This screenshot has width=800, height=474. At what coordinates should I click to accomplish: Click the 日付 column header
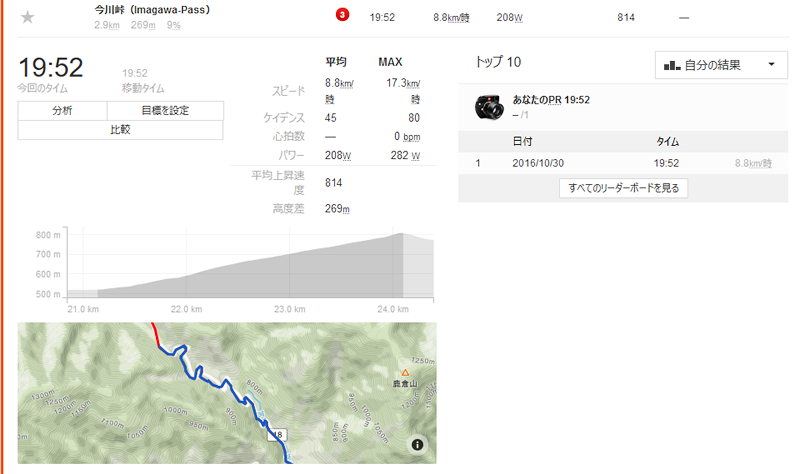522,141
